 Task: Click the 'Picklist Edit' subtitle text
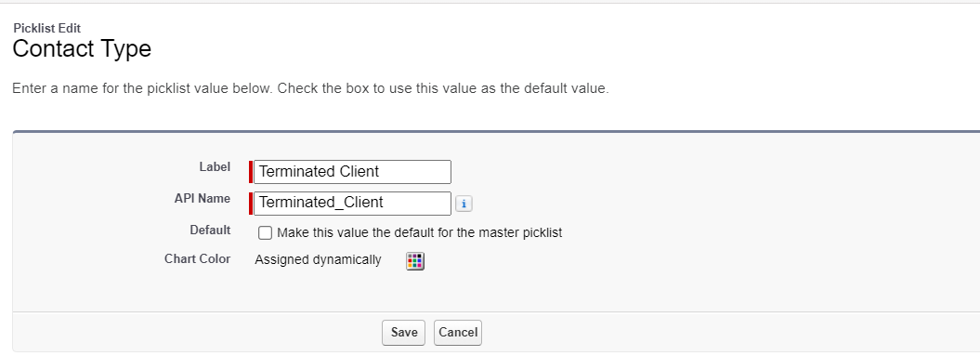point(46,28)
